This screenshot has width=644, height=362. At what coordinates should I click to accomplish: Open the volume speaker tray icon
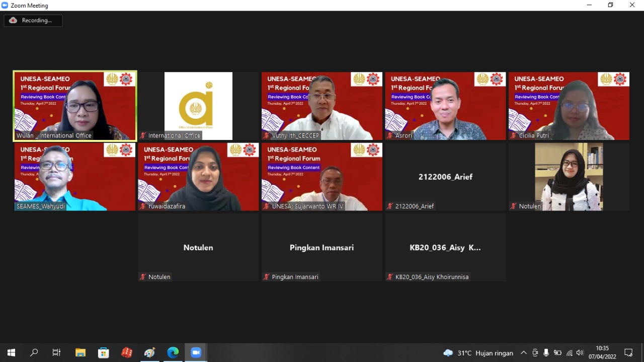[580, 353]
